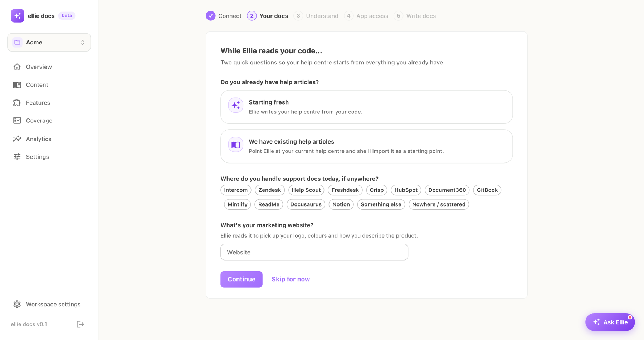Jump to the Understand step label
The image size is (644, 340).
point(322,16)
